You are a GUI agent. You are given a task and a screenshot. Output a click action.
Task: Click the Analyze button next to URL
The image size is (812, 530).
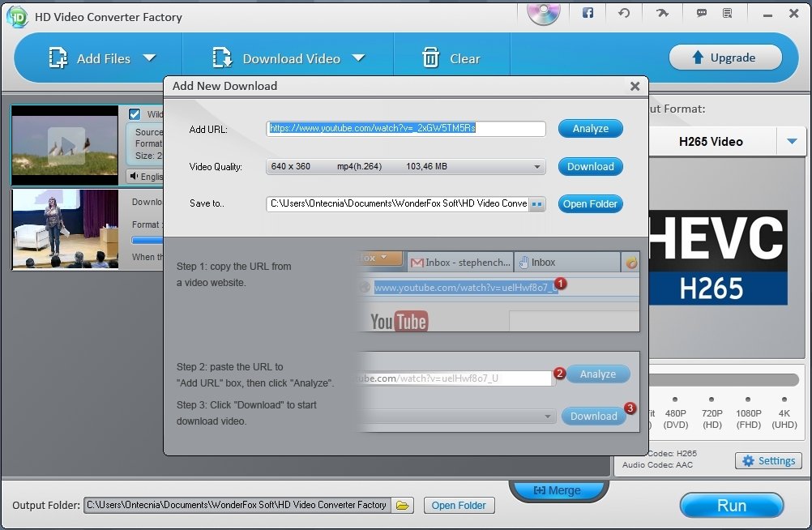pos(590,129)
